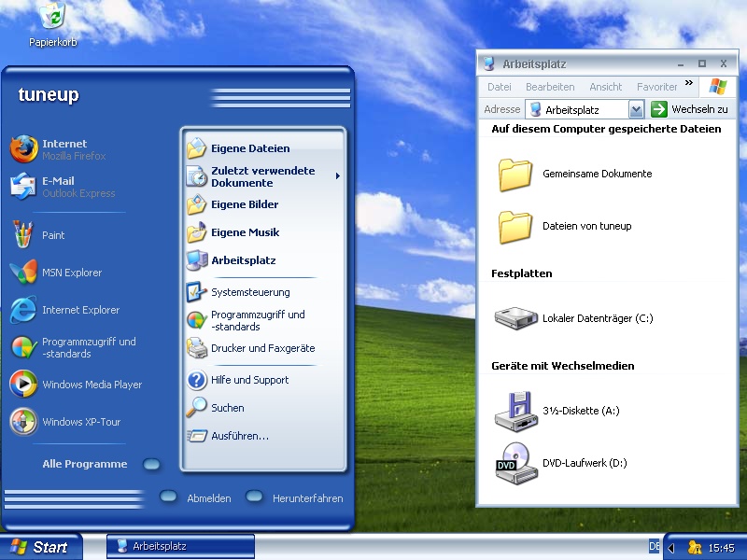The image size is (747, 560).
Task: Launch Internet Explorer from start menu
Action: pos(64,310)
